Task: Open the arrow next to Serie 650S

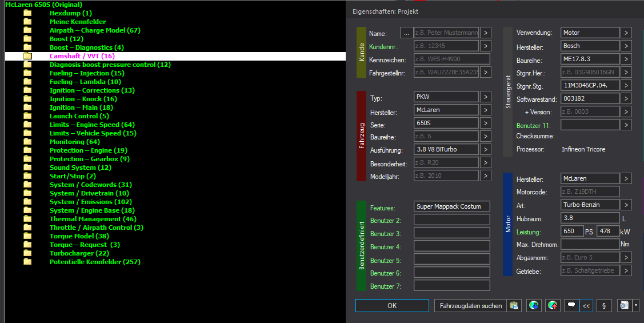Action: click(x=486, y=123)
